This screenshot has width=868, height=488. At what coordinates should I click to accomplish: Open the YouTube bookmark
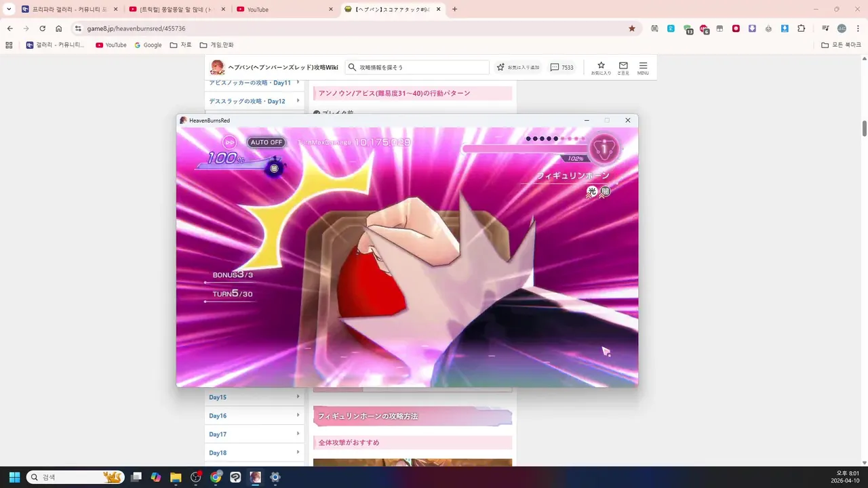click(x=111, y=45)
